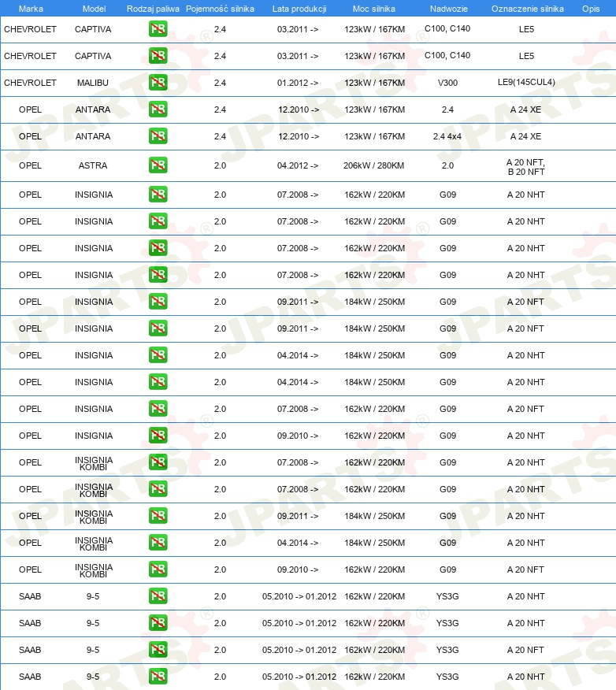616x690 pixels.
Task: Click the fuel icon in the OPEL ASTRA row
Action: point(158,165)
